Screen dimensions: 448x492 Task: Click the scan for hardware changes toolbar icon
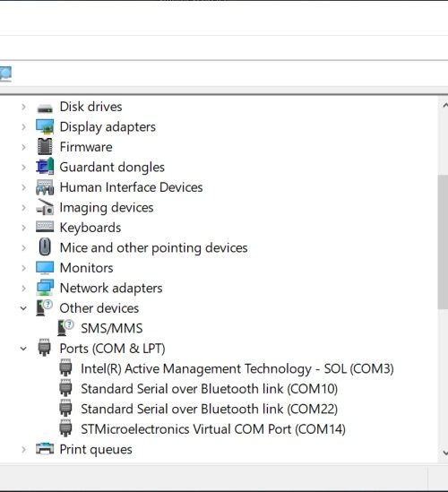coord(5,74)
